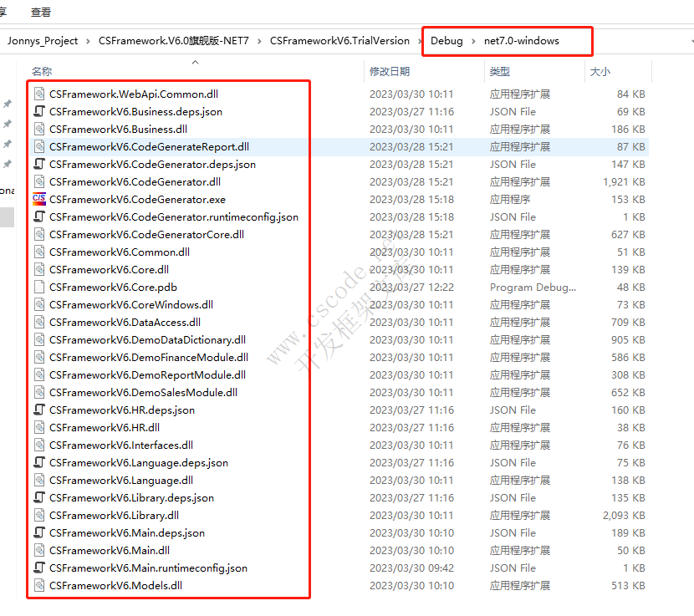Image resolution: width=694 pixels, height=616 pixels.
Task: Click the CSFramework.WebApi.Common.dll file icon
Action: pos(39,94)
